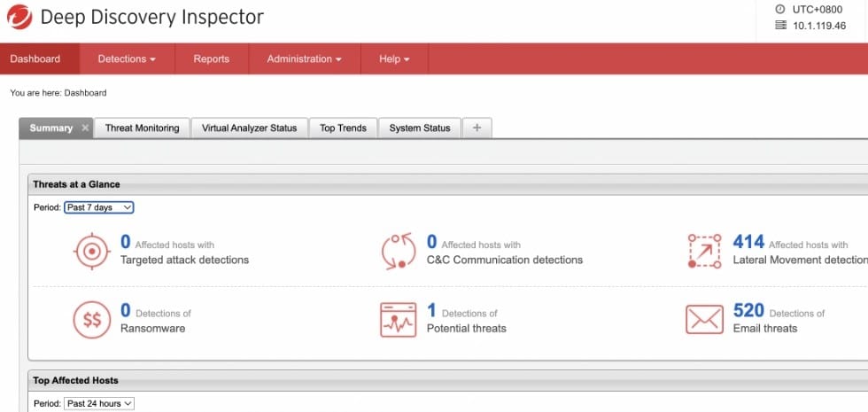This screenshot has width=868, height=412.
Task: Click the 'Email threats' label
Action: pyautogui.click(x=765, y=329)
